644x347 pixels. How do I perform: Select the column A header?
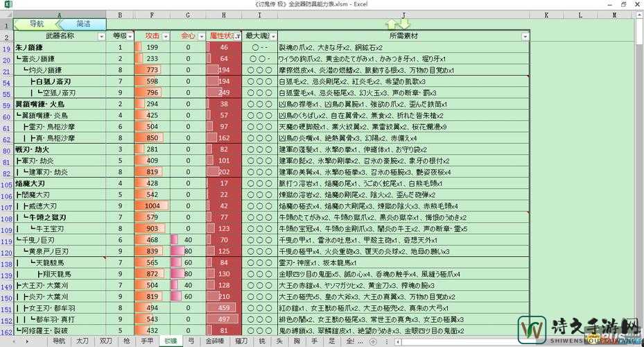tap(60, 15)
